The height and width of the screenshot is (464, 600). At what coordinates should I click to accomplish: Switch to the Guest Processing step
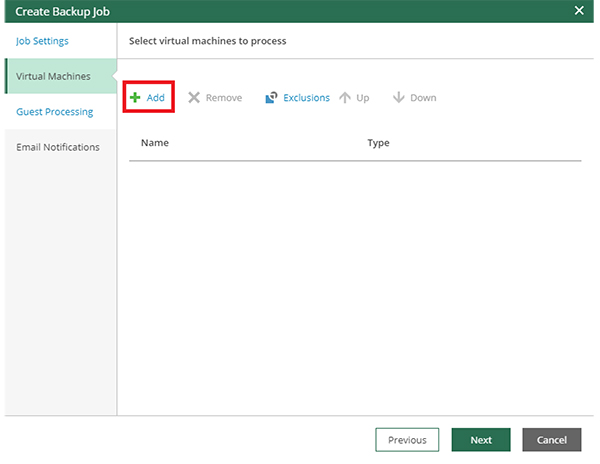[x=55, y=112]
